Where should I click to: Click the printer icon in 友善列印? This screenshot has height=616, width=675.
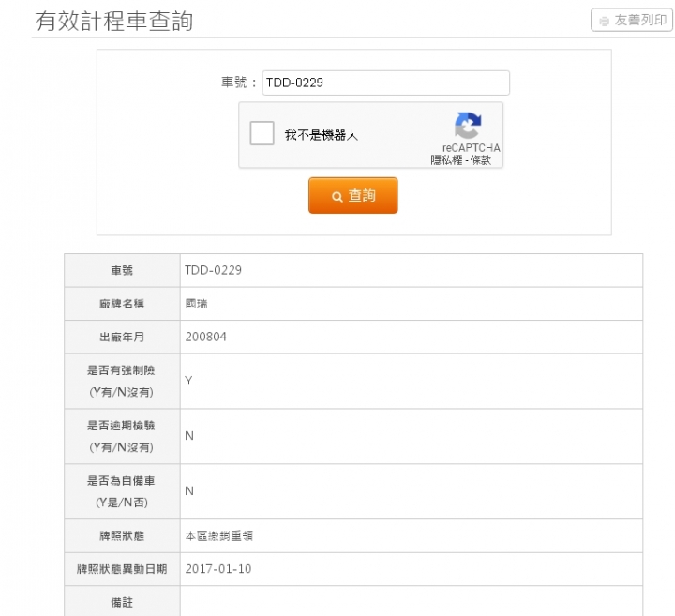[x=605, y=21]
